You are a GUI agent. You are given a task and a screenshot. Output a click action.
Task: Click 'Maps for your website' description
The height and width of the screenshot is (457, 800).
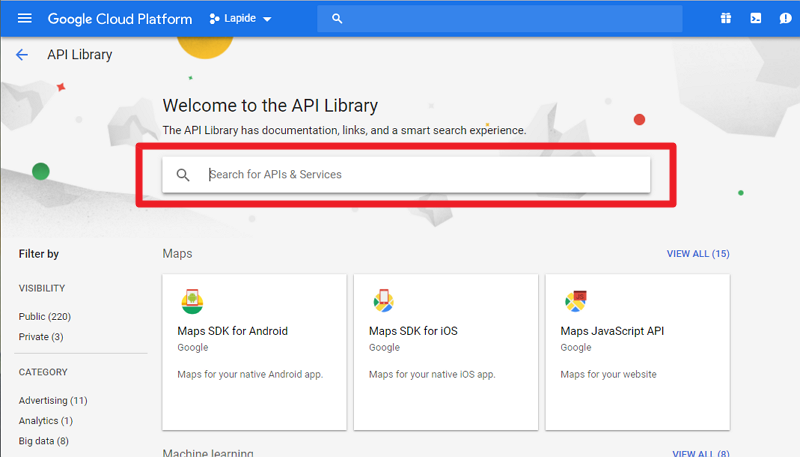point(608,374)
